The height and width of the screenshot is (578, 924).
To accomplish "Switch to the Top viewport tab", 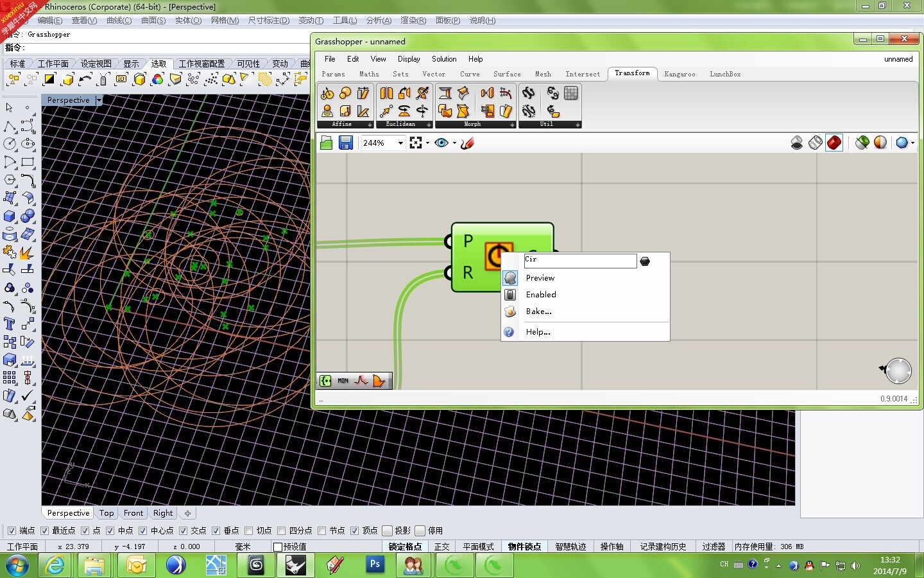I will pyautogui.click(x=107, y=513).
